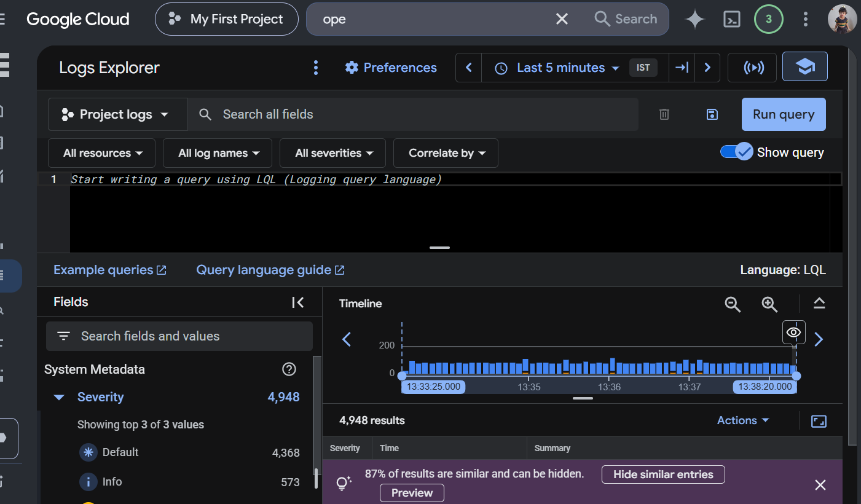Open the learning graduation cap panel
Viewport: 861px width, 504px height.
click(805, 67)
